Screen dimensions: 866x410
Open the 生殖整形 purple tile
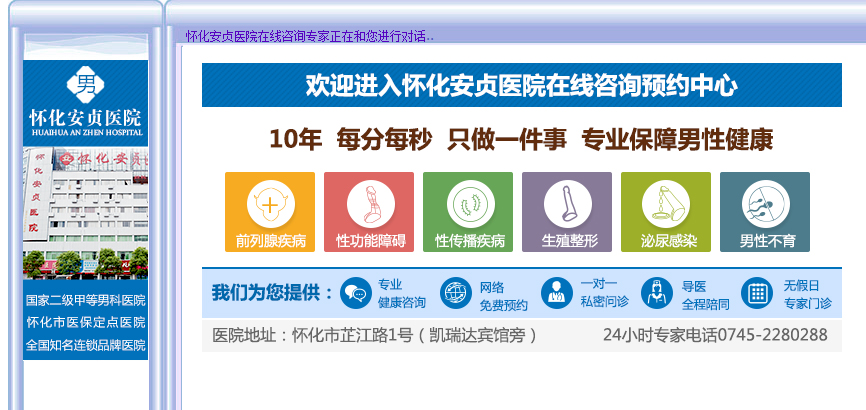pos(567,212)
